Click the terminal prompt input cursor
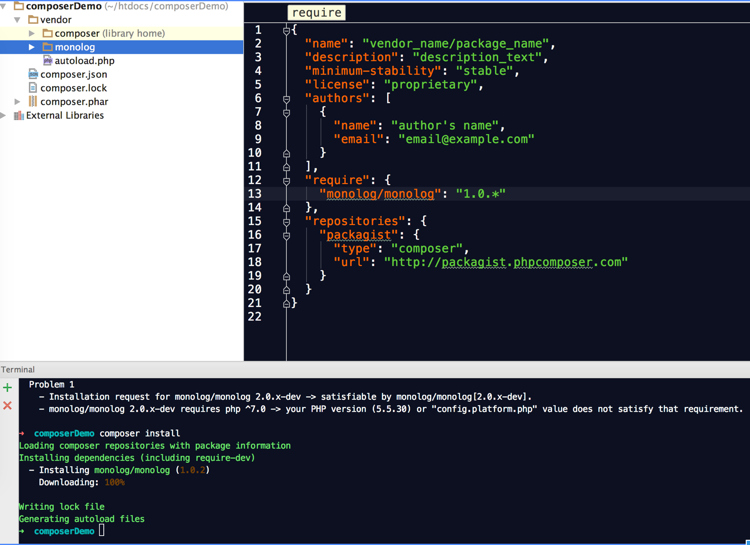Screen dimensions: 750x545 point(102,531)
